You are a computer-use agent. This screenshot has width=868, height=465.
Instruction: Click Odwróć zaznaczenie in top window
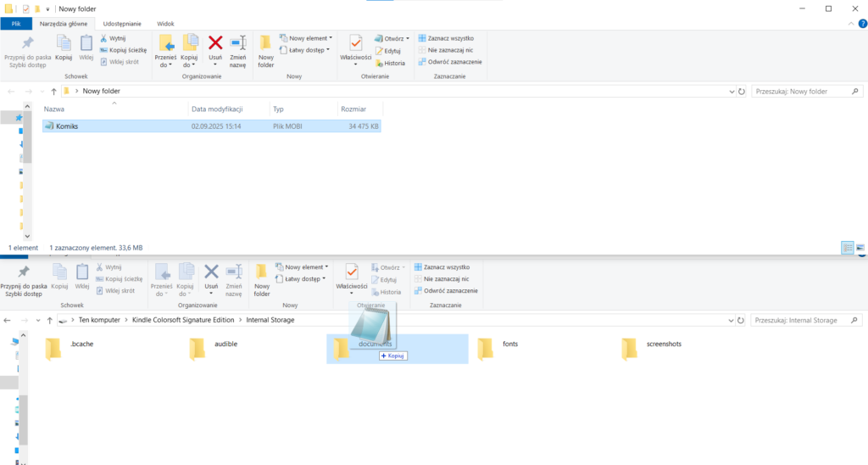click(x=450, y=62)
